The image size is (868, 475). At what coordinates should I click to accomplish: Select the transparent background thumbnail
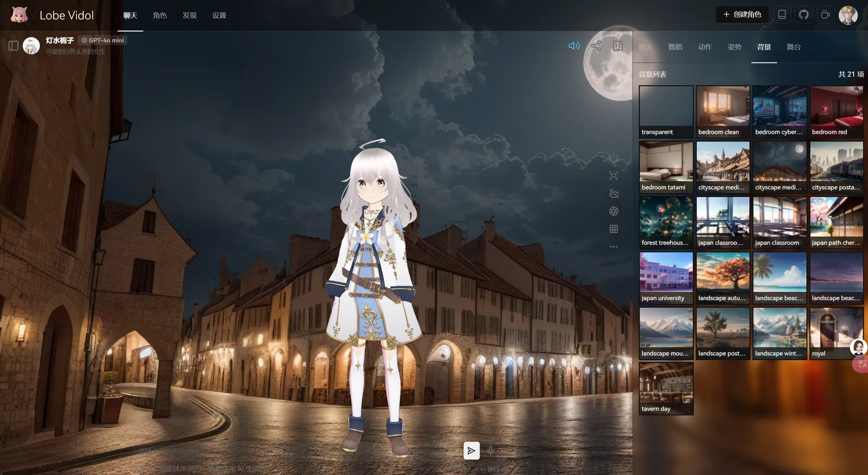point(666,111)
